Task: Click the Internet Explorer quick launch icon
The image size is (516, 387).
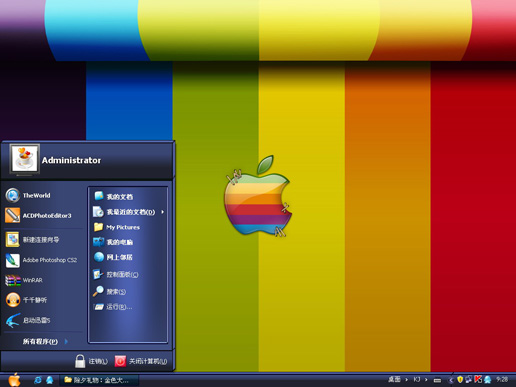Action: click(38, 380)
